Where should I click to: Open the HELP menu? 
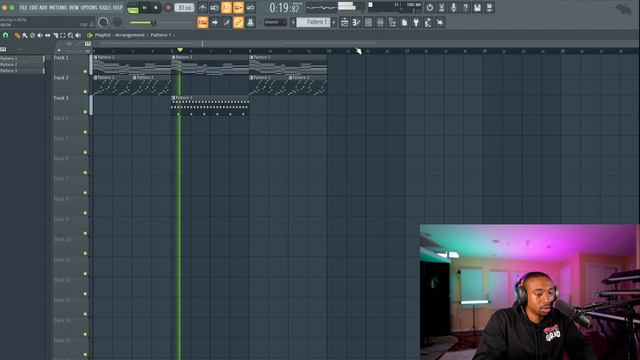(x=118, y=7)
